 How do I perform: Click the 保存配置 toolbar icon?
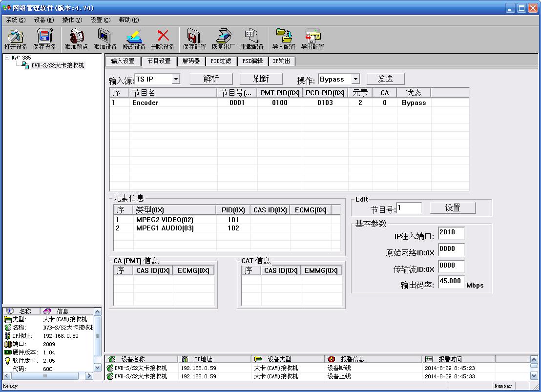(194, 36)
